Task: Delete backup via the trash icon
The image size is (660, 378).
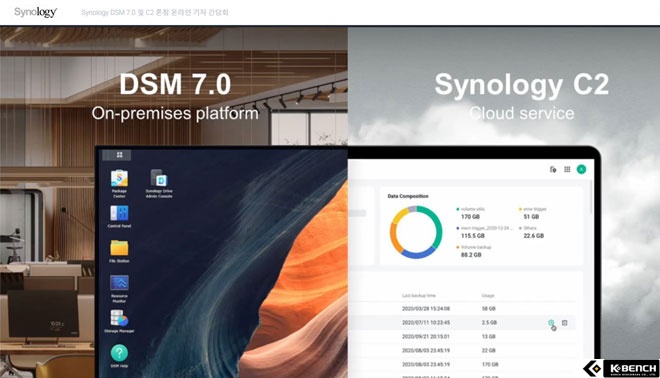Action: click(564, 323)
